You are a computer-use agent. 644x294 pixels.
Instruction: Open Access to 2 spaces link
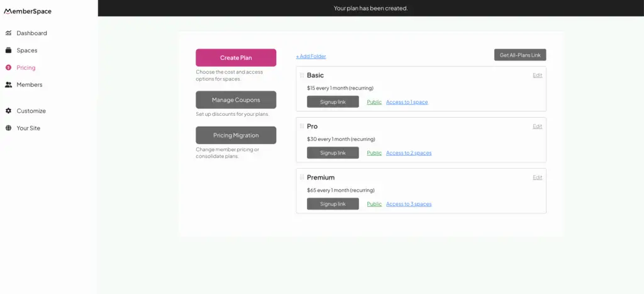point(409,153)
